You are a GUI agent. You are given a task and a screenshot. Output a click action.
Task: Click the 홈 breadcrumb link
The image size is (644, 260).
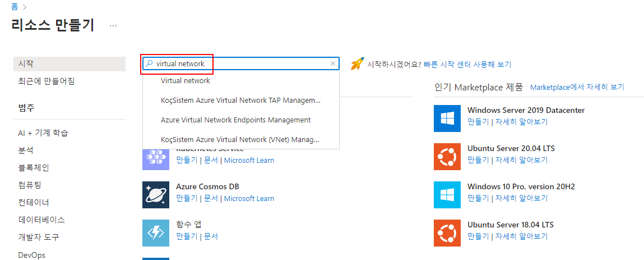click(x=15, y=6)
